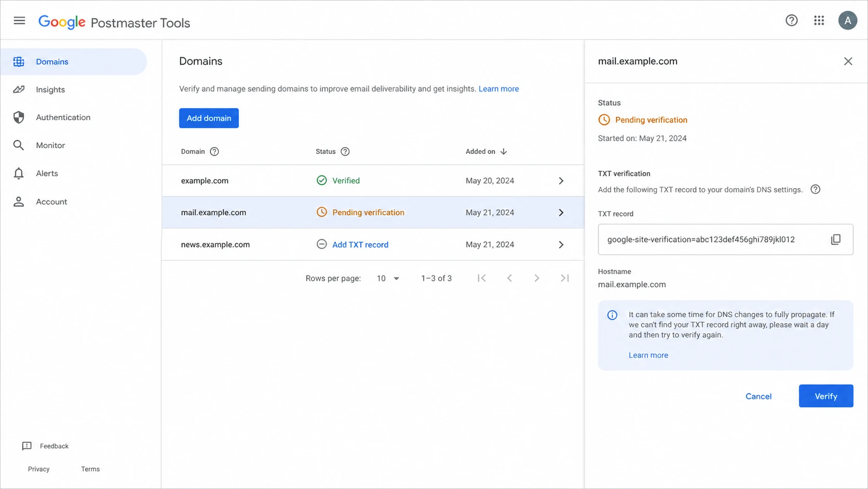868x489 pixels.
Task: Click the green Verified check icon
Action: click(x=322, y=180)
